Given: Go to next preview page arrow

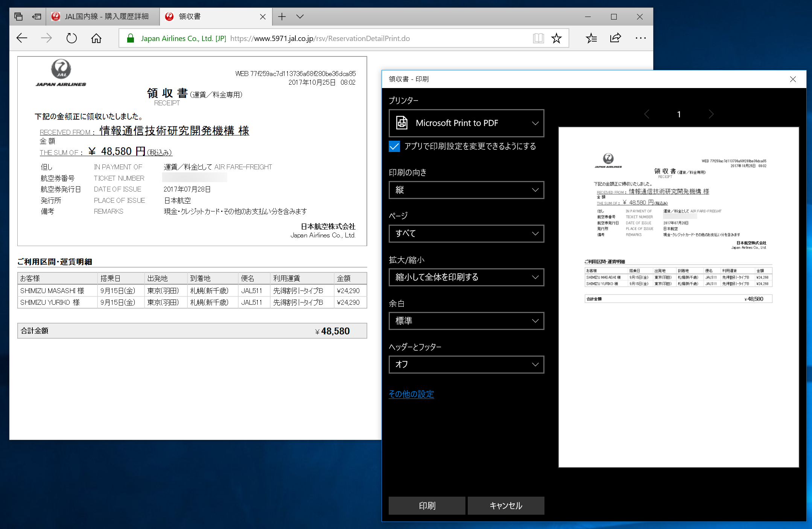Looking at the screenshot, I should [711, 114].
